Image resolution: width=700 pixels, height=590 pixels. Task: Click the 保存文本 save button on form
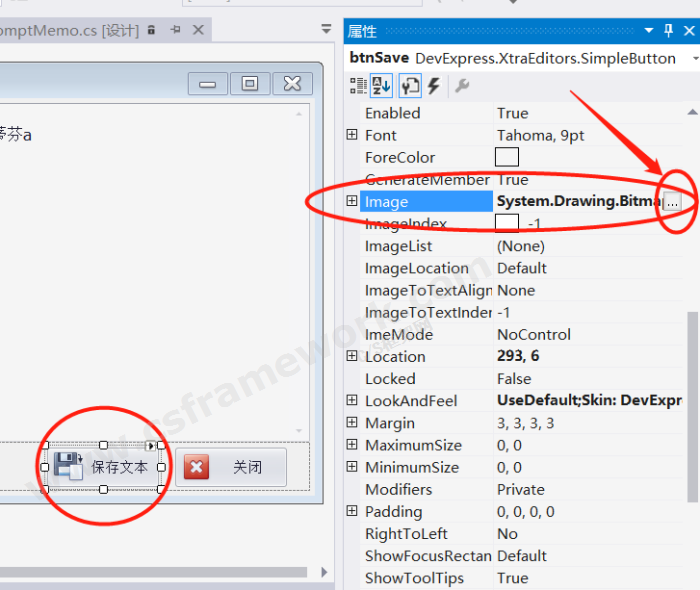pos(104,467)
